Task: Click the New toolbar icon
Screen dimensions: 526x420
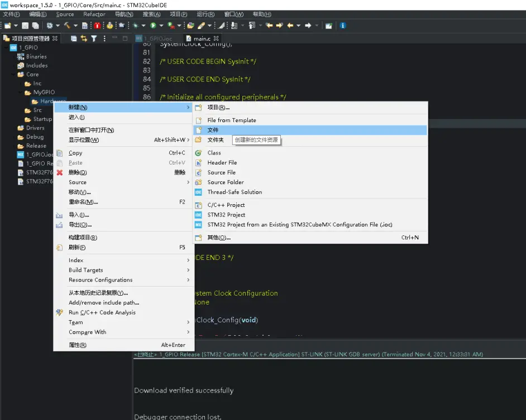Action: pos(8,26)
